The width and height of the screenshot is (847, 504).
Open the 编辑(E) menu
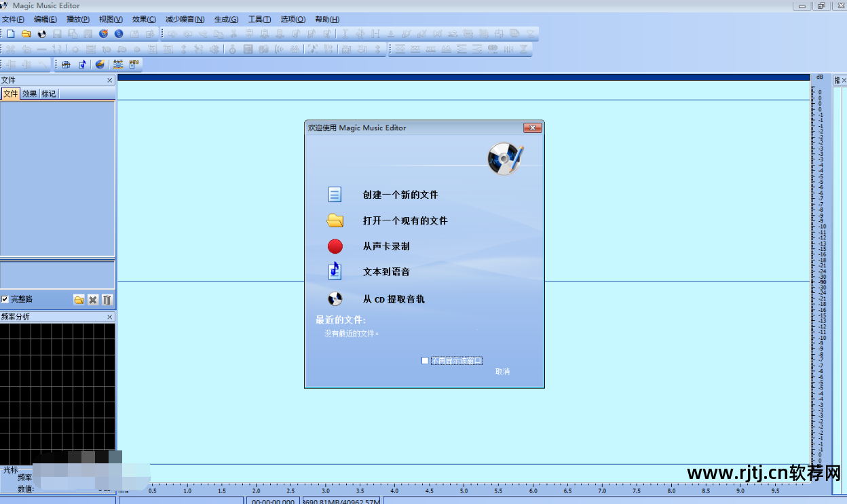pos(45,19)
